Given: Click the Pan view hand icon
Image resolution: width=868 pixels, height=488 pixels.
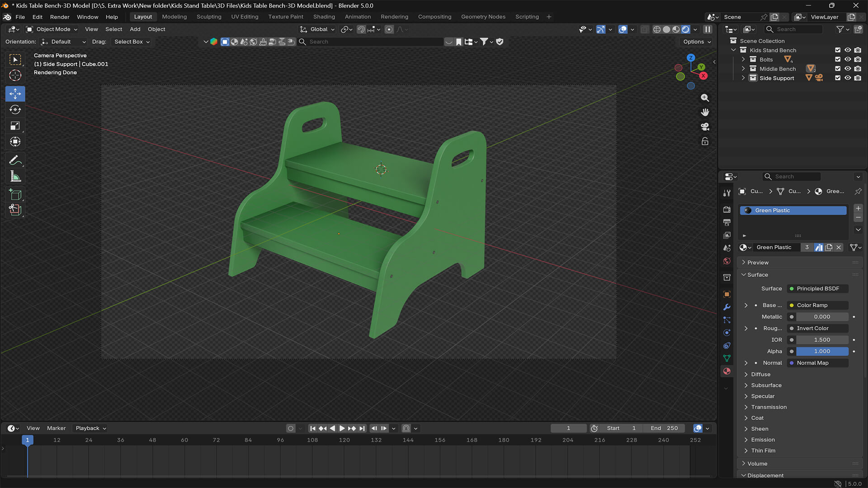Looking at the screenshot, I should point(705,112).
